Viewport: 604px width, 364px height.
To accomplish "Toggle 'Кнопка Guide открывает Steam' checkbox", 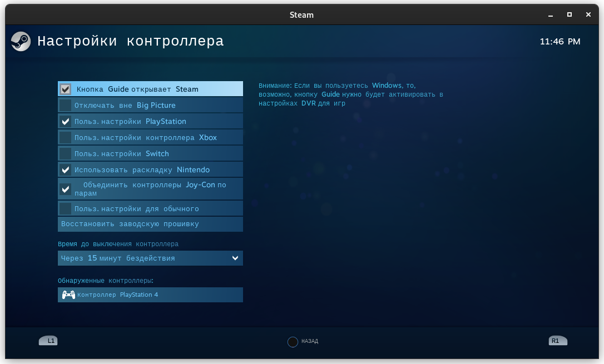I will [x=66, y=89].
